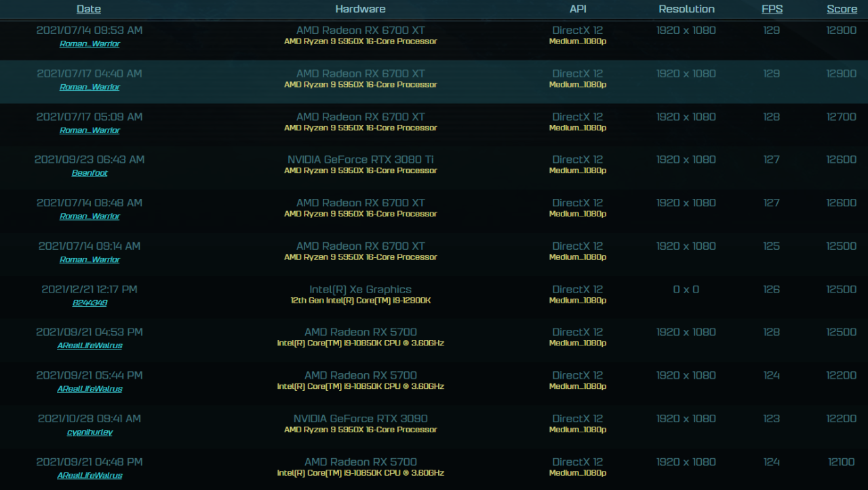Open Roman_Warrior profile under 2021/07/17 04:40 AM
Image resolution: width=868 pixels, height=490 pixels.
tap(90, 87)
